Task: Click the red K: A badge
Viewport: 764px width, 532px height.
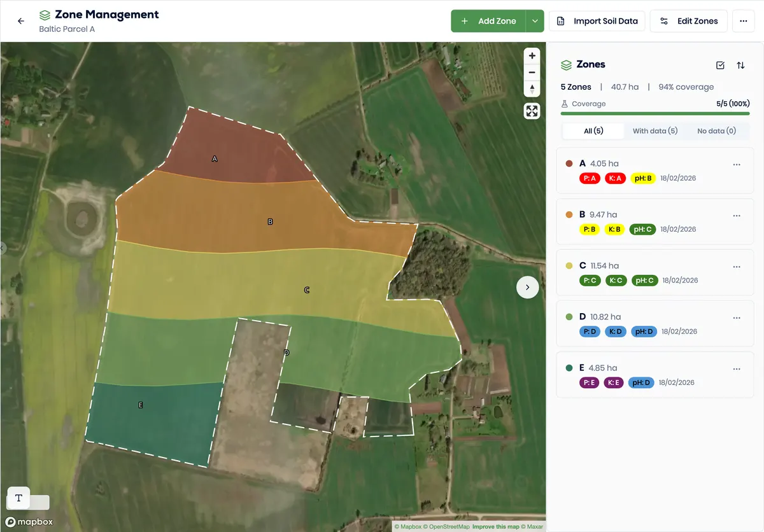Action: [x=615, y=179]
